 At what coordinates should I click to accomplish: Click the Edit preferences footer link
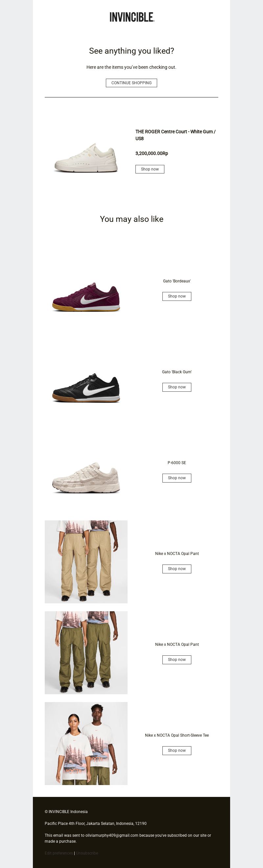click(59, 853)
